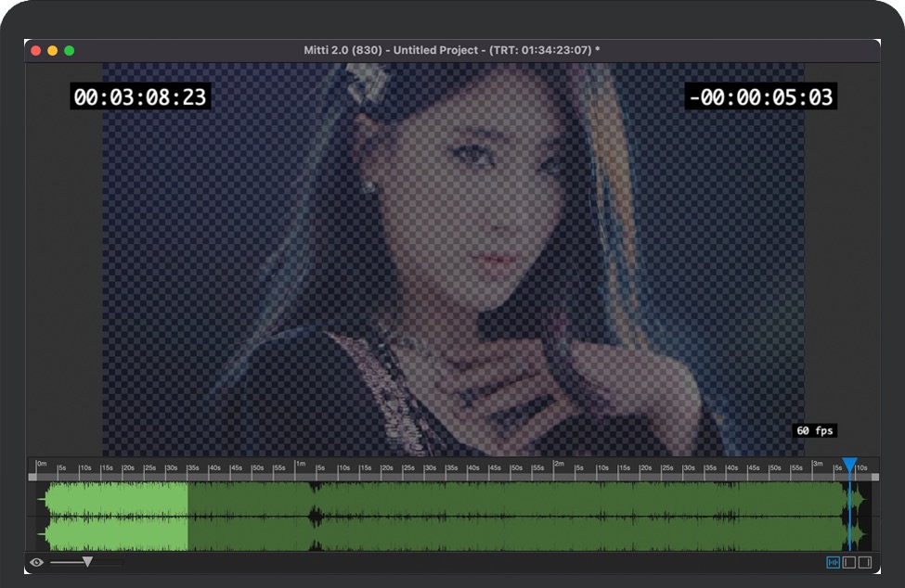Image resolution: width=905 pixels, height=588 pixels.
Task: Click the dark waveform dip after 1m
Action: [316, 517]
